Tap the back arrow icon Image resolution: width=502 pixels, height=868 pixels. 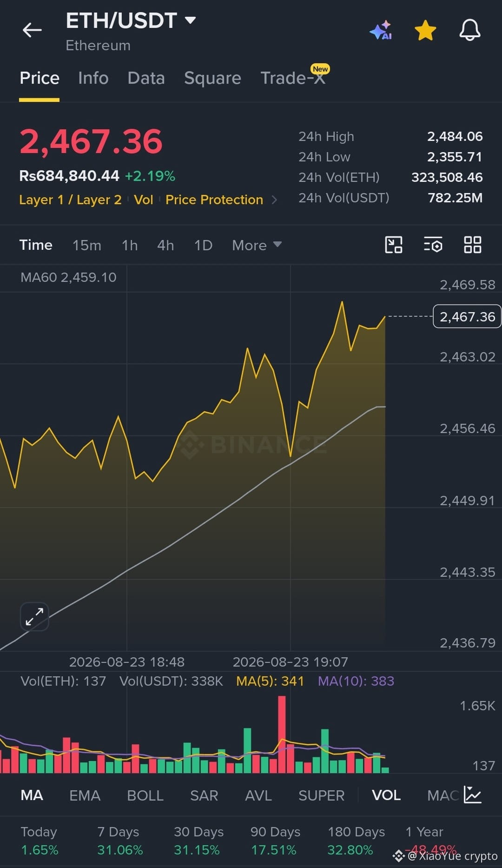pyautogui.click(x=32, y=30)
